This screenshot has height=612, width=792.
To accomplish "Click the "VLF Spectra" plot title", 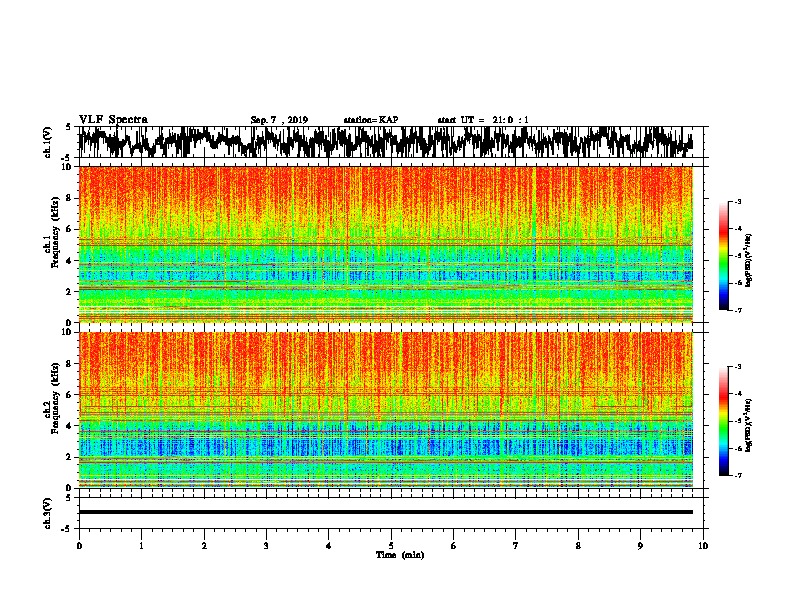I will 113,120.
